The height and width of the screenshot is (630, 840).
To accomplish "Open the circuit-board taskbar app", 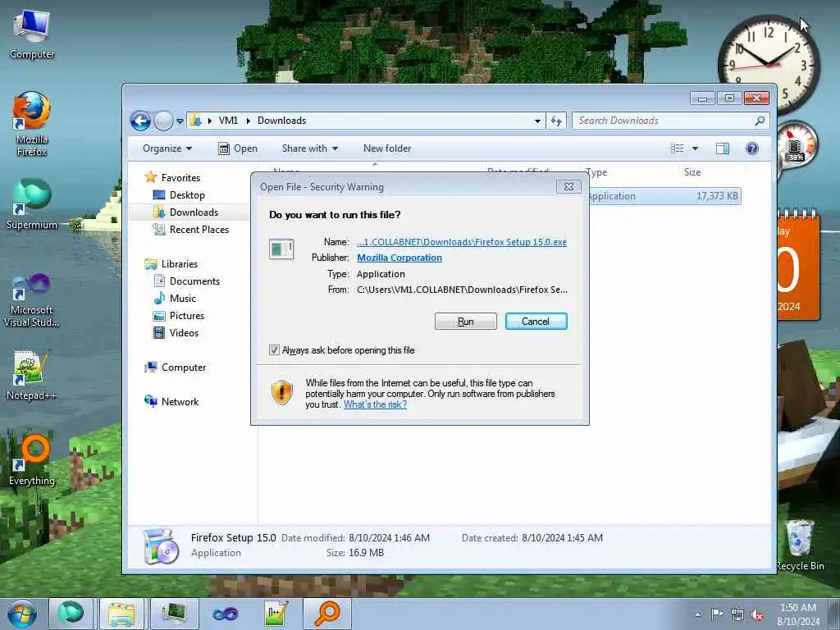I will click(x=174, y=614).
